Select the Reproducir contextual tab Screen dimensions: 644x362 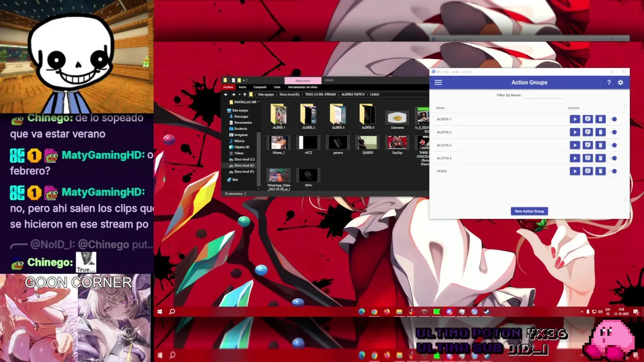(303, 80)
